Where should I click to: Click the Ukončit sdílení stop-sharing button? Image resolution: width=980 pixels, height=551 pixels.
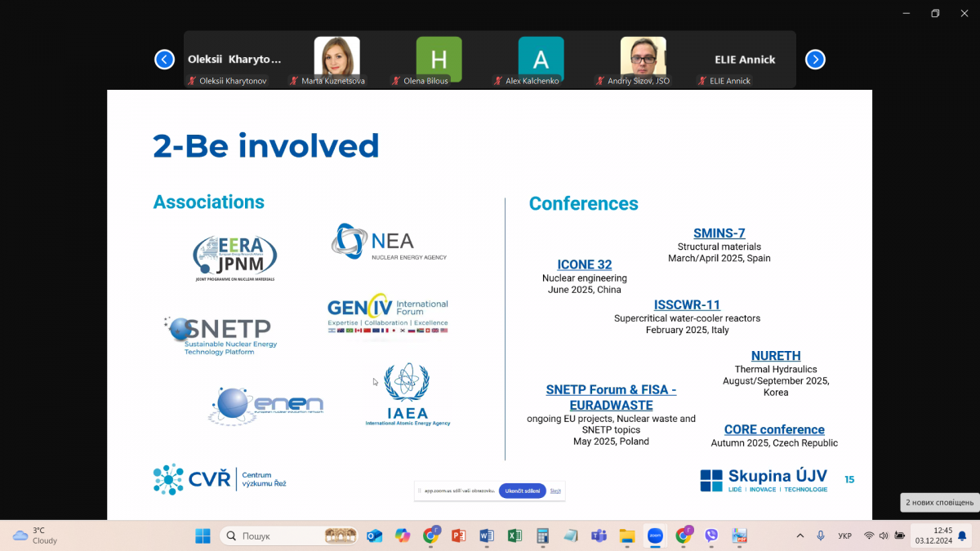coord(523,491)
